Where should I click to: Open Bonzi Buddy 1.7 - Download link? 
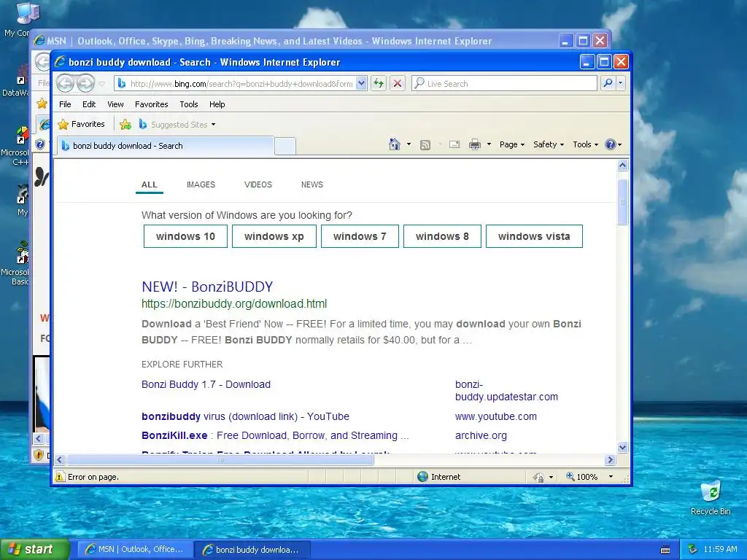(206, 384)
